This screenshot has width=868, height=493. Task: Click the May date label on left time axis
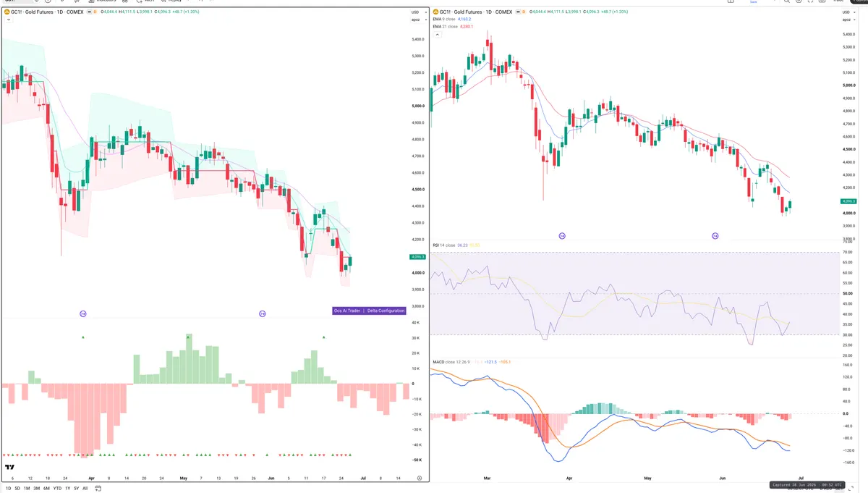click(x=183, y=479)
